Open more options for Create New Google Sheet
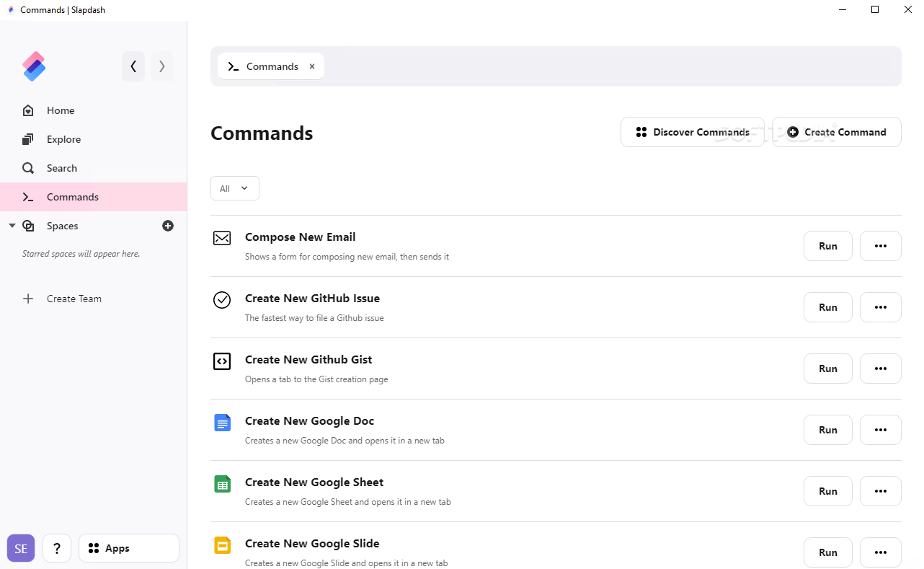Image resolution: width=924 pixels, height=569 pixels. [x=881, y=491]
